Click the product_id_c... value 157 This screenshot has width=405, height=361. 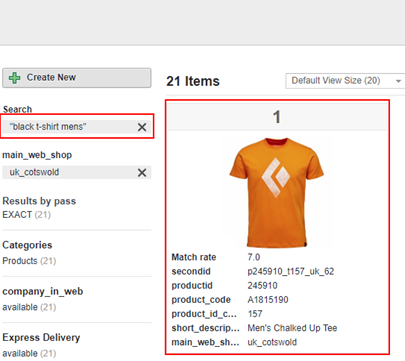click(x=255, y=314)
